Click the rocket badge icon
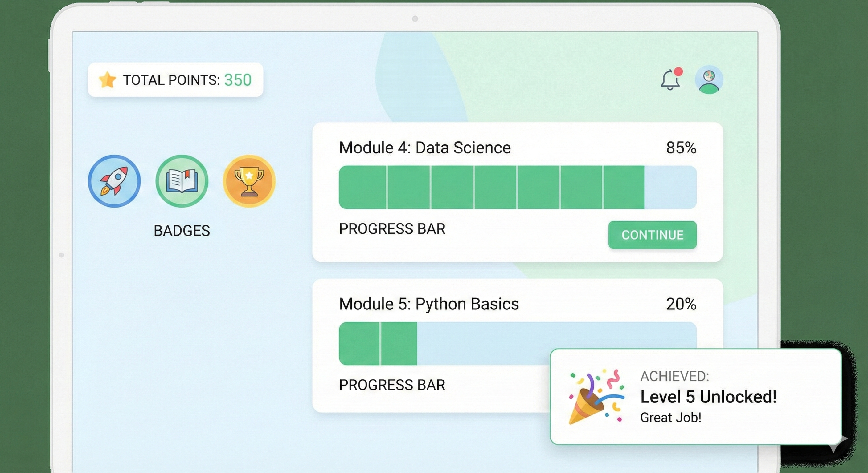This screenshot has width=868, height=473. click(114, 181)
